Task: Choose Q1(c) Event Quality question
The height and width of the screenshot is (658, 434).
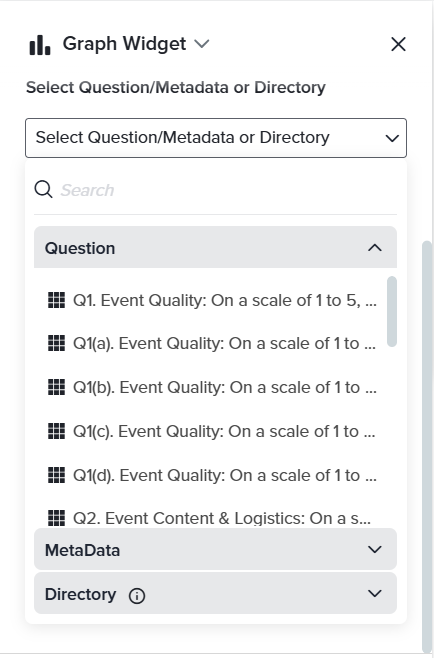Action: [x=212, y=431]
